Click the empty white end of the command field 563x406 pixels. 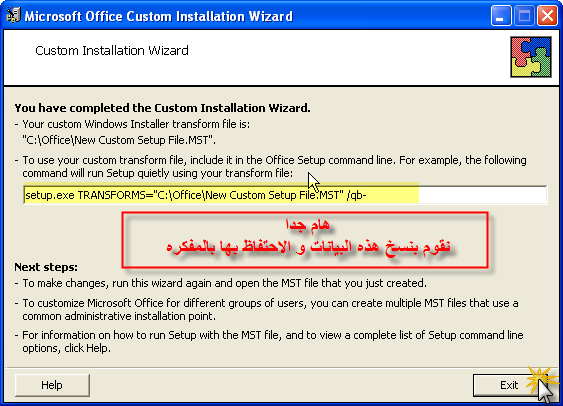[x=482, y=195]
